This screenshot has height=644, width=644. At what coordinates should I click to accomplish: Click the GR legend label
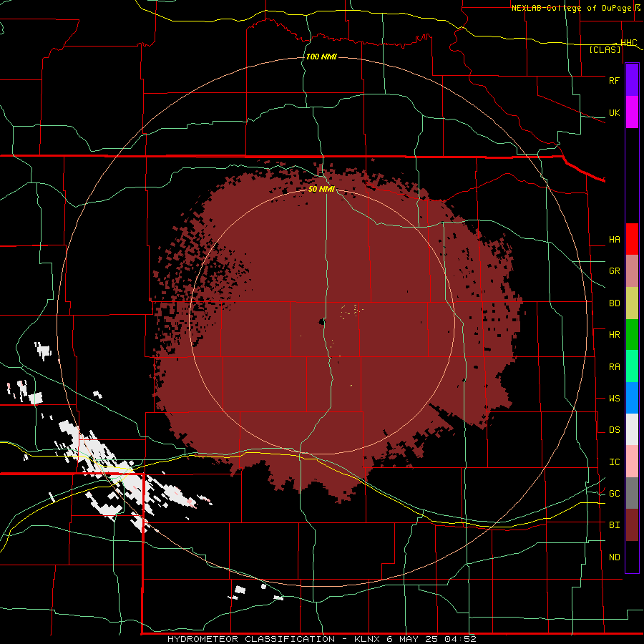pyautogui.click(x=614, y=271)
